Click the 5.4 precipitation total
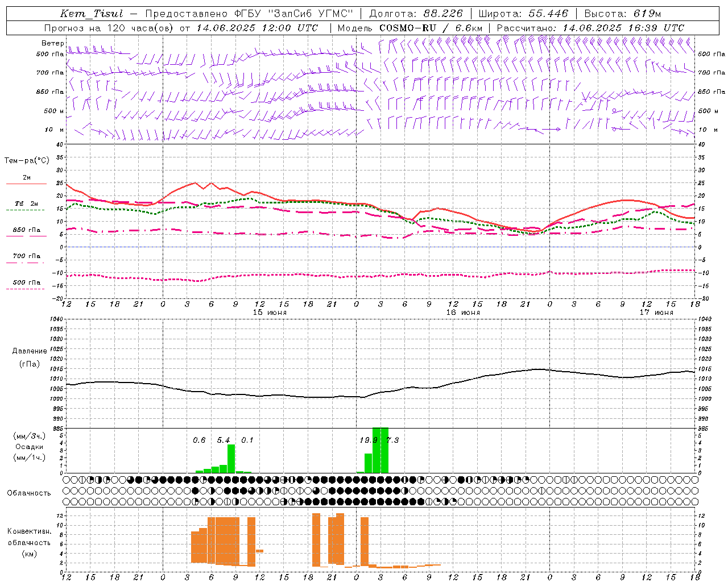728x582 pixels. pyautogui.click(x=224, y=440)
